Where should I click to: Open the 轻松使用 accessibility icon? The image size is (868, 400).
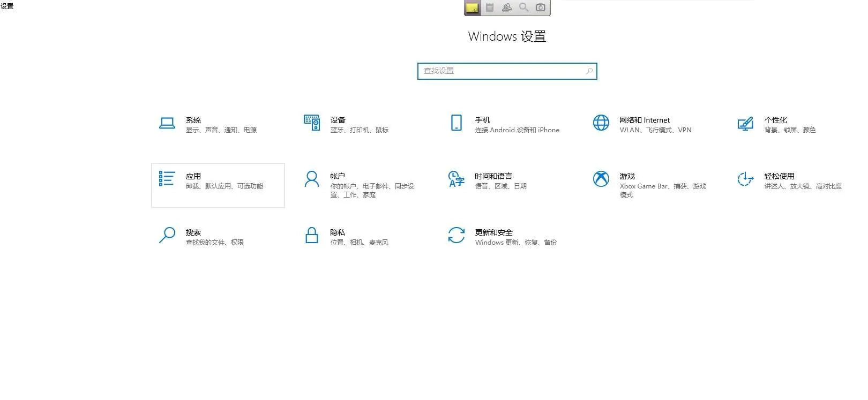tap(745, 179)
